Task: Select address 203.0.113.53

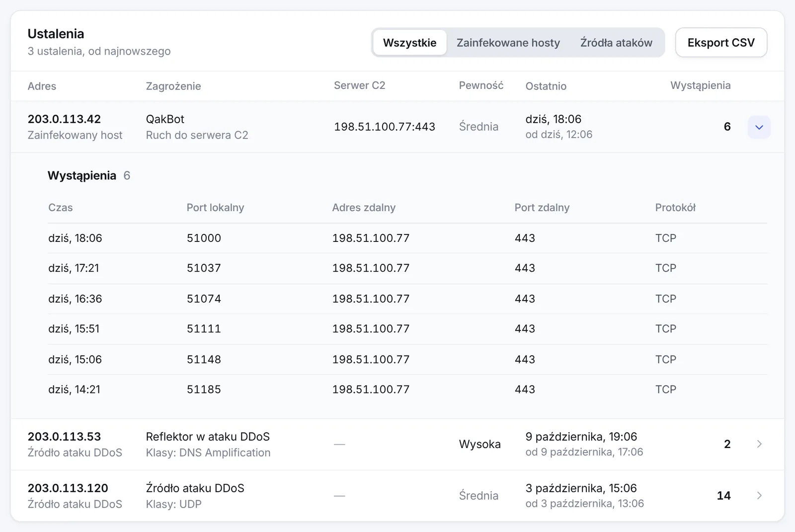Action: pyautogui.click(x=64, y=437)
